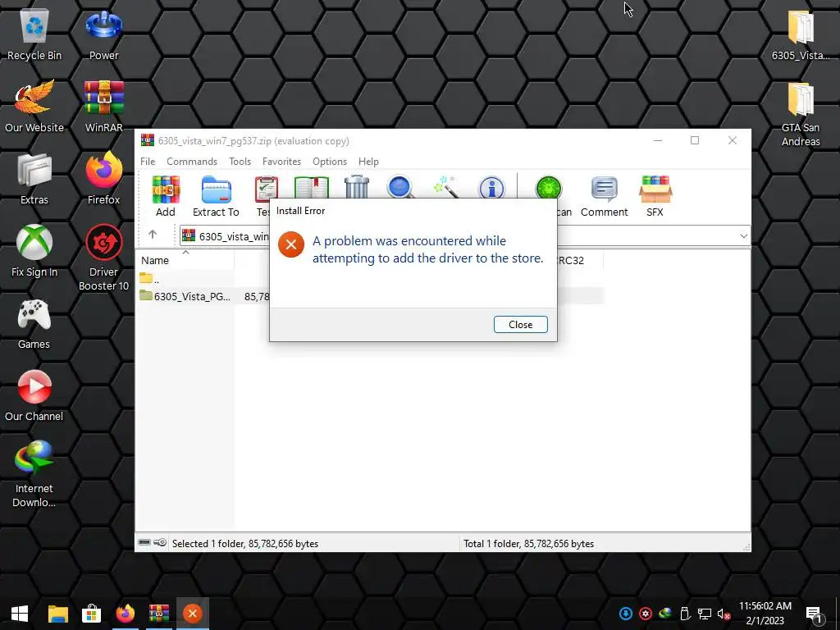
Task: Open the Extras desktop folder
Action: click(x=34, y=179)
